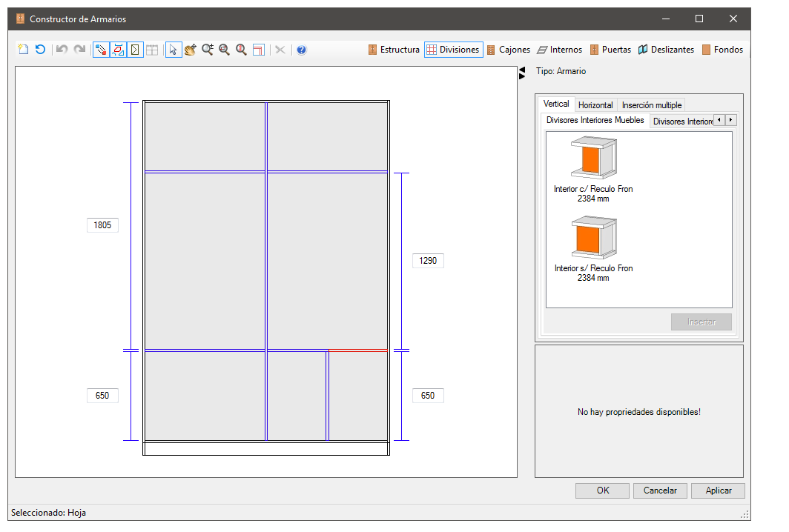Switch to the Horizontal tab

point(595,105)
